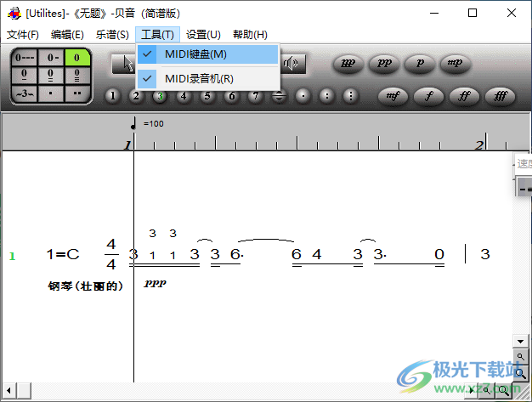Click the 1=C key signature
532x402 pixels.
(x=63, y=254)
